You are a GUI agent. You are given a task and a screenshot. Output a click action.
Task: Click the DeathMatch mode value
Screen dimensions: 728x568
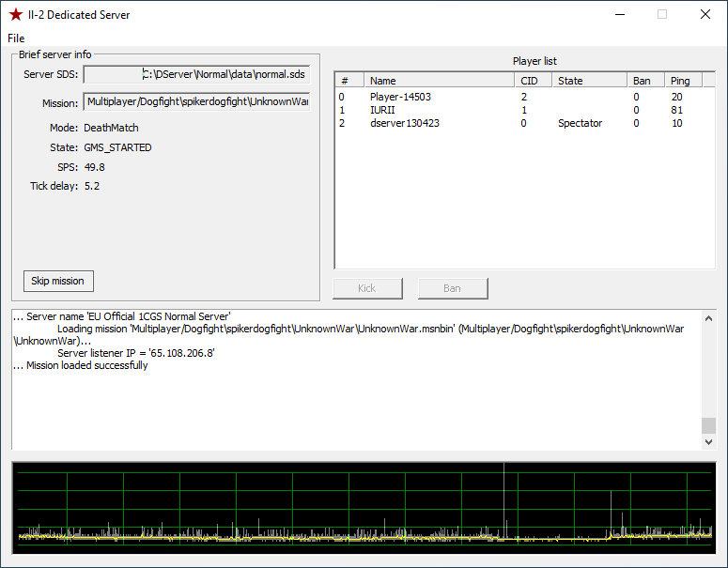pyautogui.click(x=111, y=128)
